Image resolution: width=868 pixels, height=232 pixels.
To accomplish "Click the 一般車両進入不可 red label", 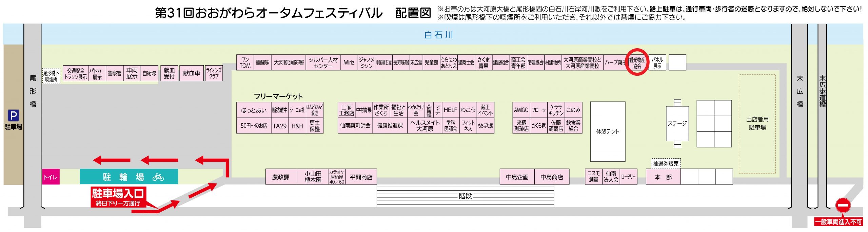I will [x=838, y=222].
